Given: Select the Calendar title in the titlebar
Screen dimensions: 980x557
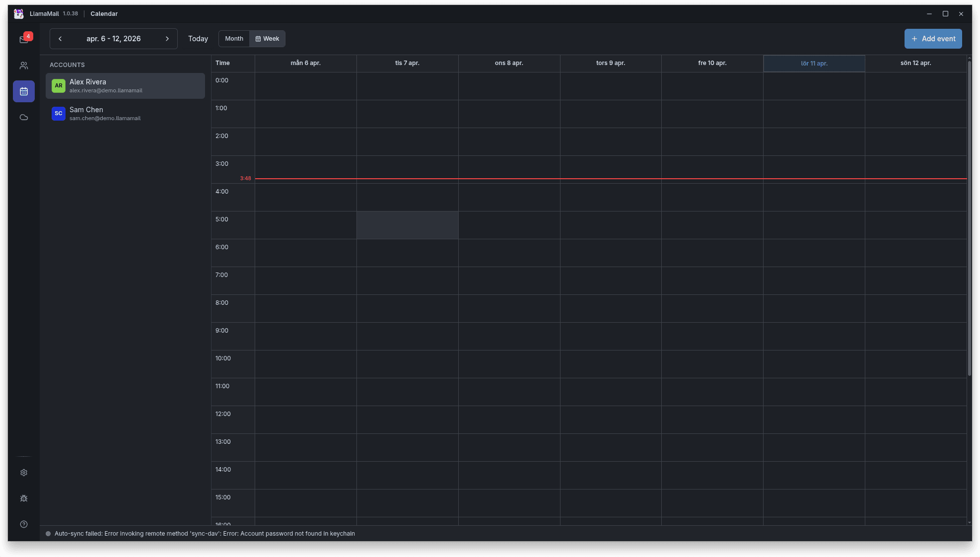Looking at the screenshot, I should [104, 13].
